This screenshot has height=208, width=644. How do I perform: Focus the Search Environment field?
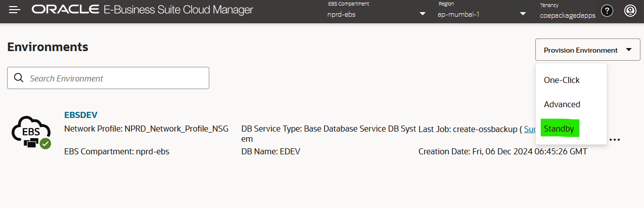[116, 78]
